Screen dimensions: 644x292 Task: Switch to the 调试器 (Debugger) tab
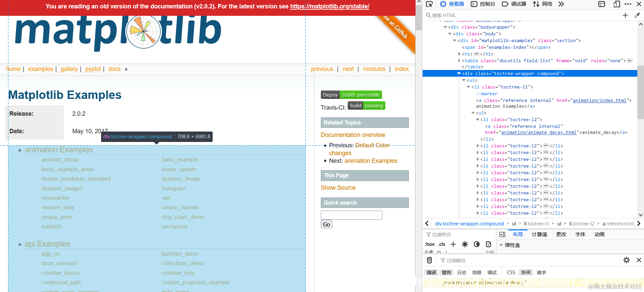[514, 4]
